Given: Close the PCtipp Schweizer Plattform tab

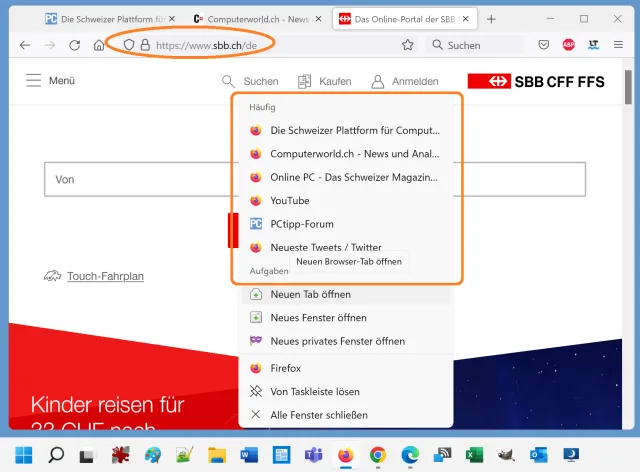Looking at the screenshot, I should [172, 19].
